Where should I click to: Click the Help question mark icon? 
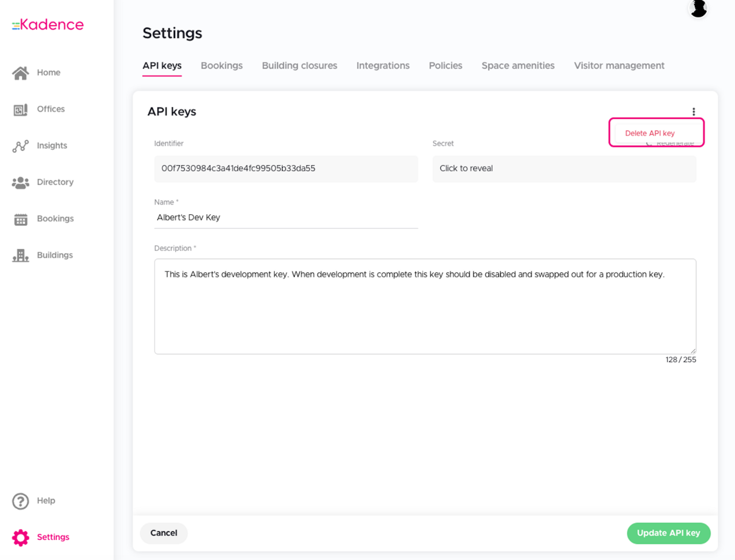tap(21, 501)
